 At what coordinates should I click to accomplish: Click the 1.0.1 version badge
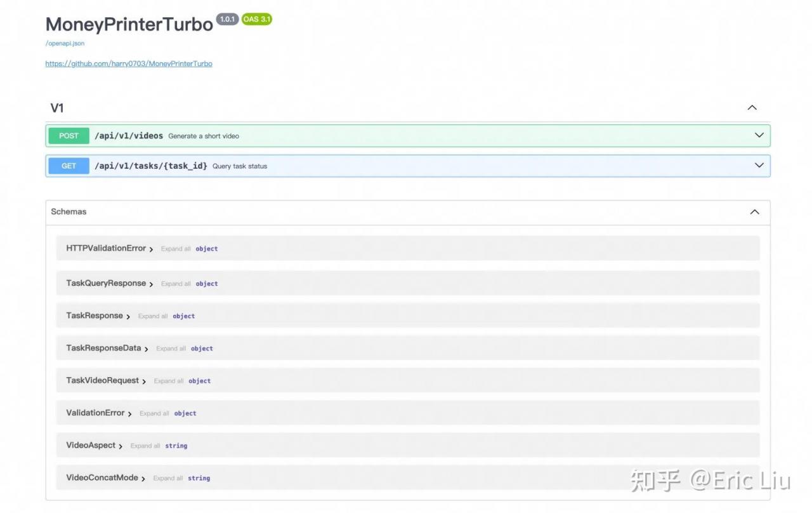(228, 19)
